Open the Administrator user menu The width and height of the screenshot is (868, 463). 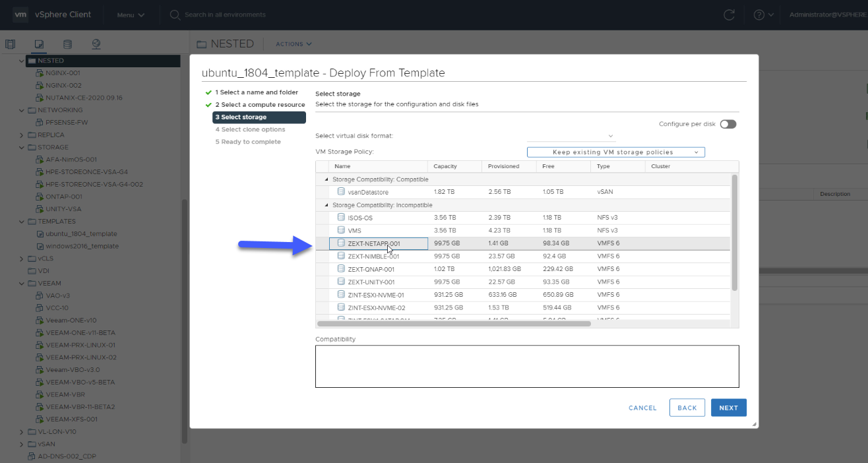click(x=828, y=15)
